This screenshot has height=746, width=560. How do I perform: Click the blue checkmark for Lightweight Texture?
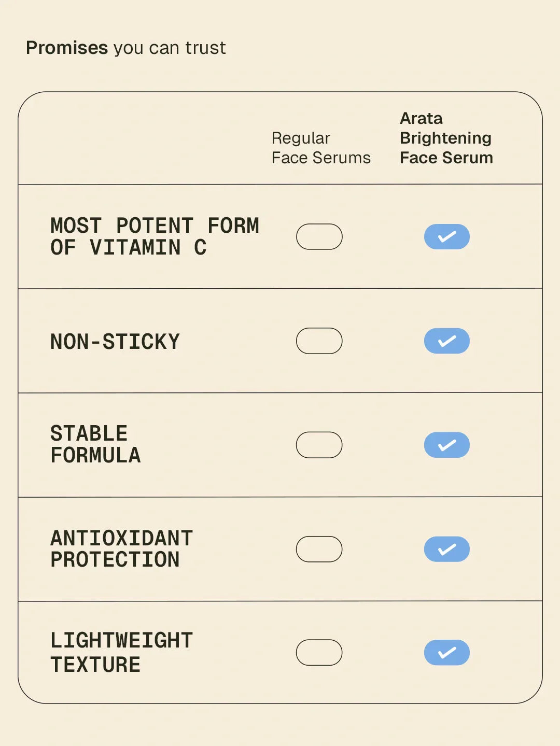point(447,653)
